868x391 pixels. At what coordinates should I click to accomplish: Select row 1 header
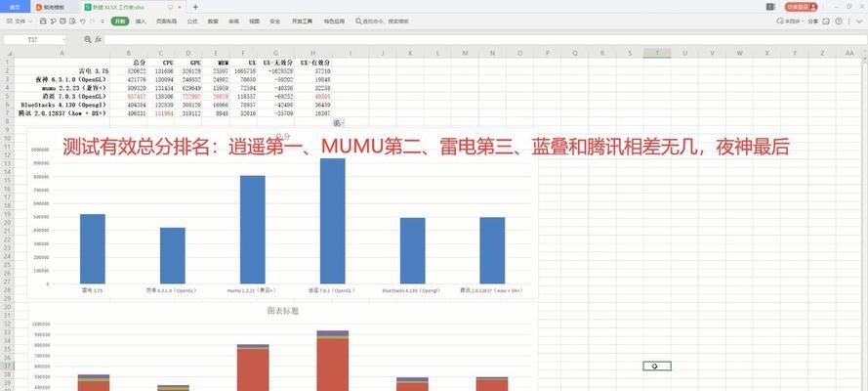7,63
